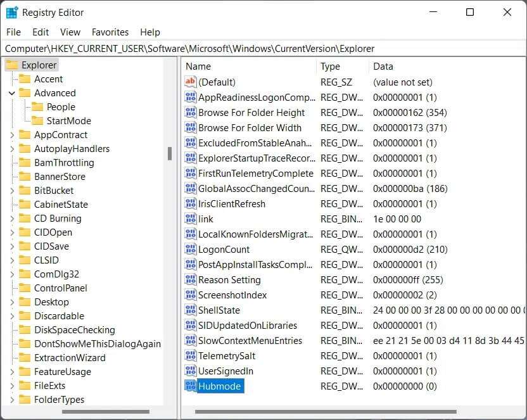The width and height of the screenshot is (527, 420).
Task: Select the BannerStore key
Action: [60, 177]
